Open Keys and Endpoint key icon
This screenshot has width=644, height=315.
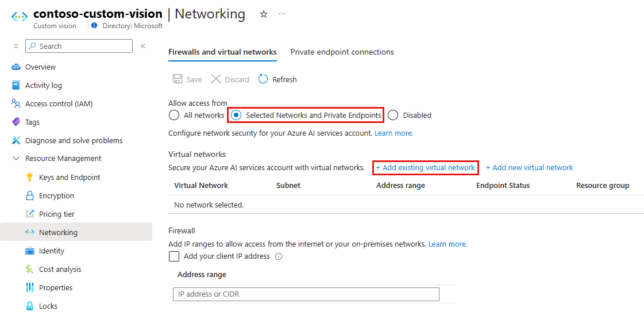tap(30, 178)
